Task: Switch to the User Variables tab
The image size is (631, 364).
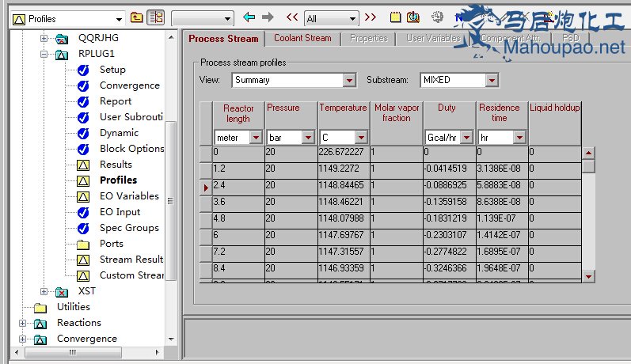Action: 433,38
